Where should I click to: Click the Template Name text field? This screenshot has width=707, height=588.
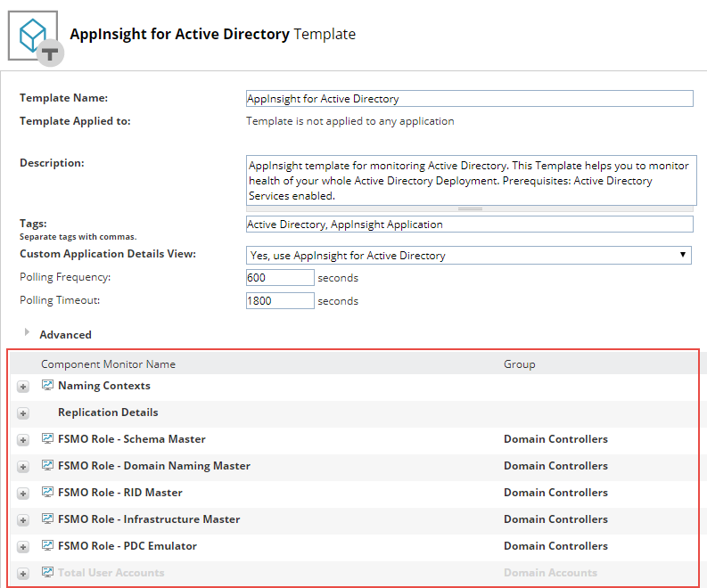tap(469, 99)
